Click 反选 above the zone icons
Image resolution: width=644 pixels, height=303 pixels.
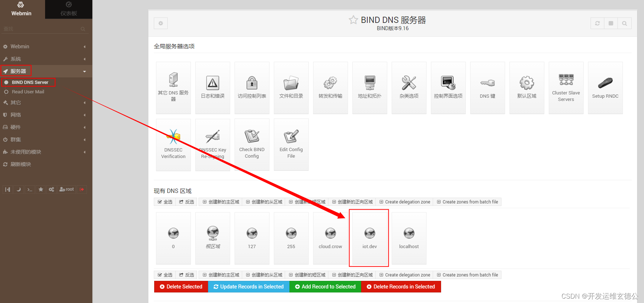coord(187,202)
